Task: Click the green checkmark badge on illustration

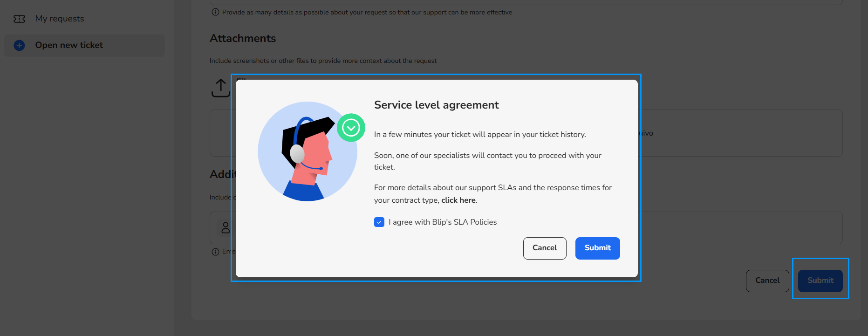Action: [x=351, y=128]
